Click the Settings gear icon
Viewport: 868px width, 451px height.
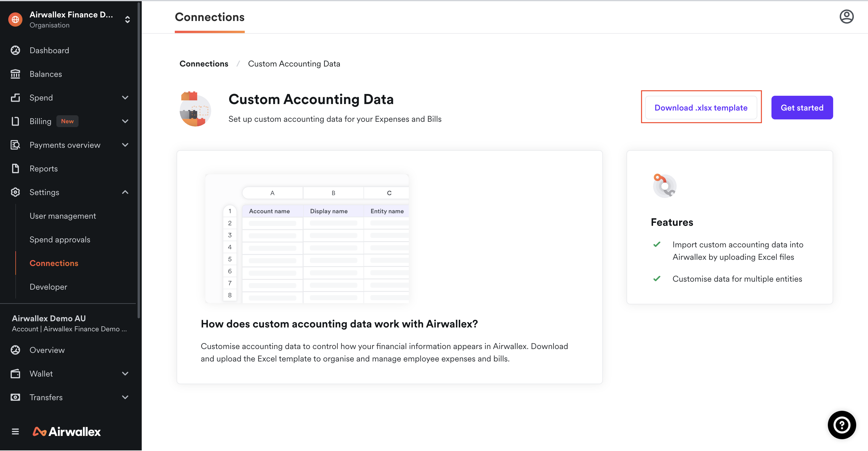(15, 192)
